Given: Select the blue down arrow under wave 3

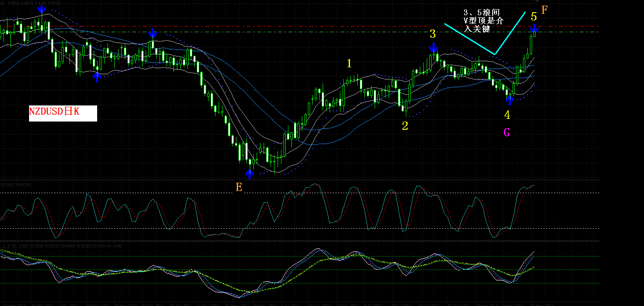Looking at the screenshot, I should [x=433, y=48].
